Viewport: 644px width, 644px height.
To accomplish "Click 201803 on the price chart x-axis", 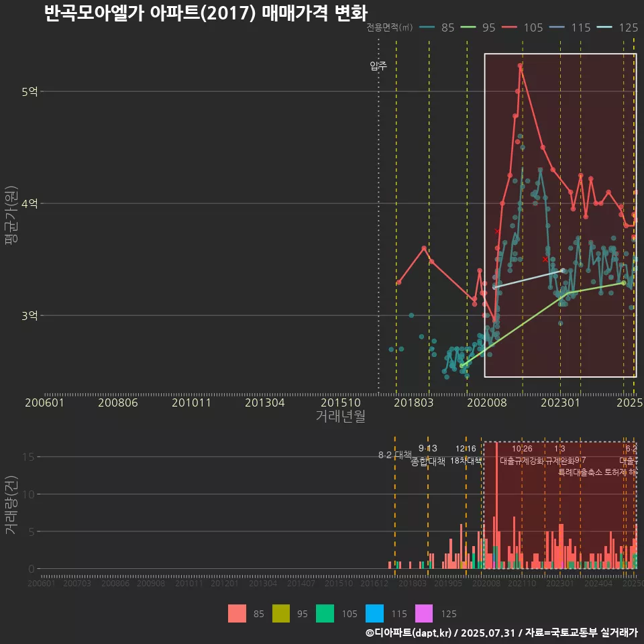I will click(414, 402).
